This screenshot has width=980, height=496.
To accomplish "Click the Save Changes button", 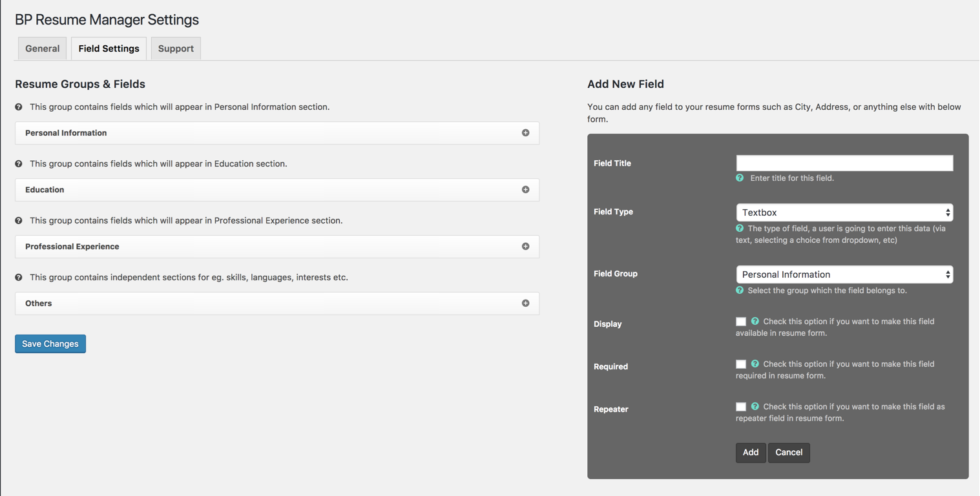I will 50,344.
